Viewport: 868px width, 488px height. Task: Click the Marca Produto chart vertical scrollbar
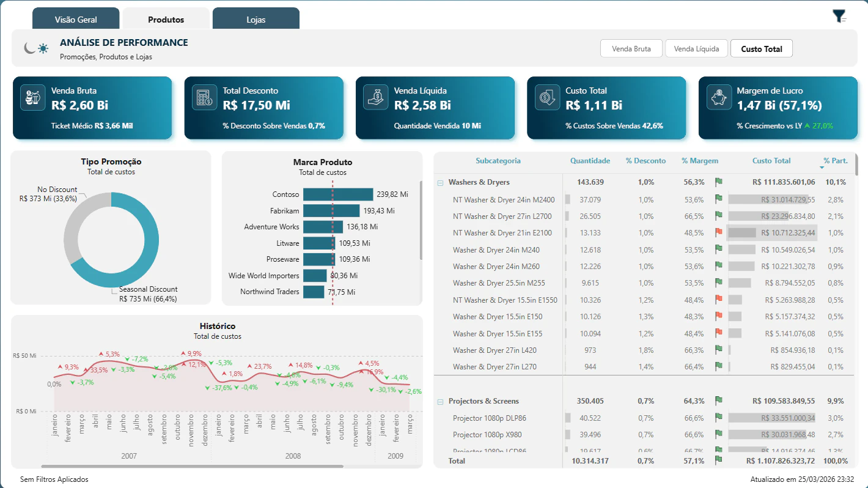(x=421, y=220)
